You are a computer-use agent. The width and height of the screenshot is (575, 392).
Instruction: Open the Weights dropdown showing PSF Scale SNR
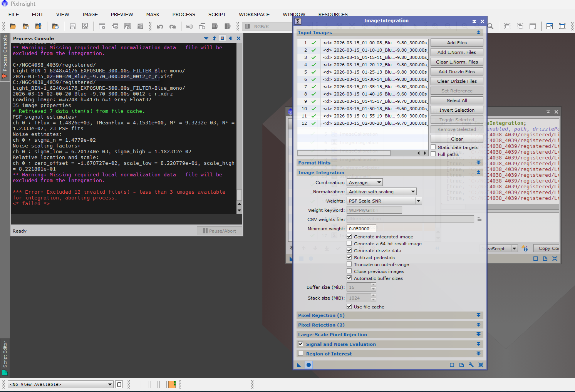[x=384, y=201]
